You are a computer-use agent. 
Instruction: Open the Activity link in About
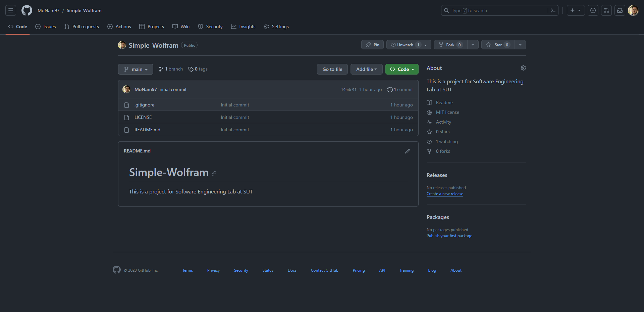pyautogui.click(x=439, y=122)
